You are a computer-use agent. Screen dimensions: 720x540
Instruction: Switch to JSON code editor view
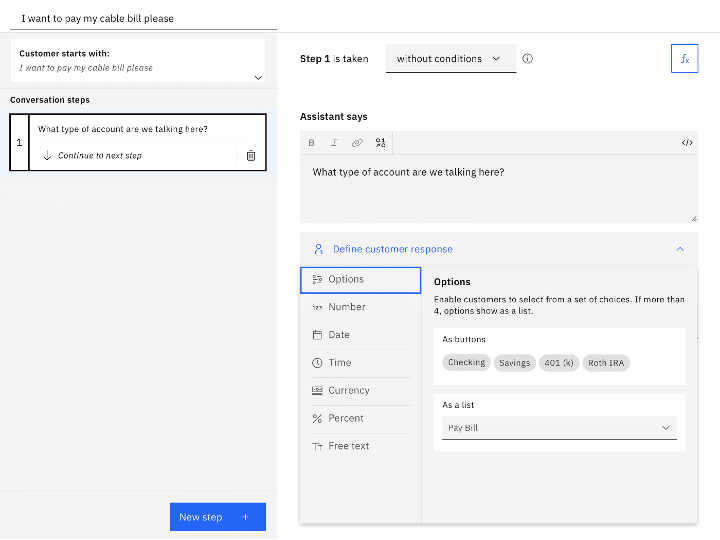point(687,143)
